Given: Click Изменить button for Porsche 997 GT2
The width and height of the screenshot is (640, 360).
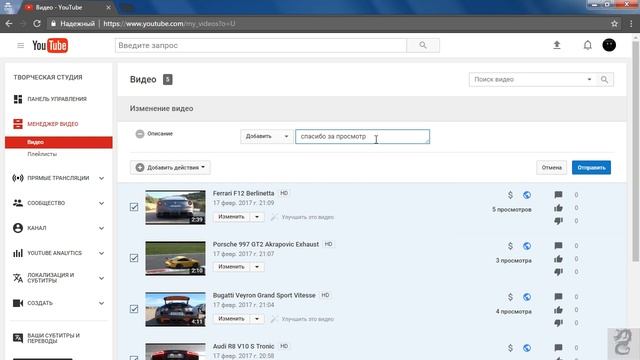Looking at the screenshot, I should pyautogui.click(x=231, y=267).
